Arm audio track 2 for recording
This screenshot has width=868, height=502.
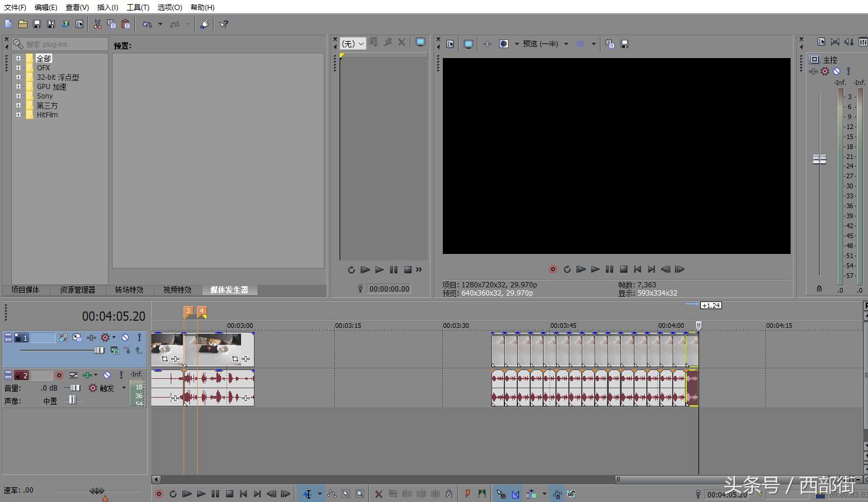coord(59,375)
